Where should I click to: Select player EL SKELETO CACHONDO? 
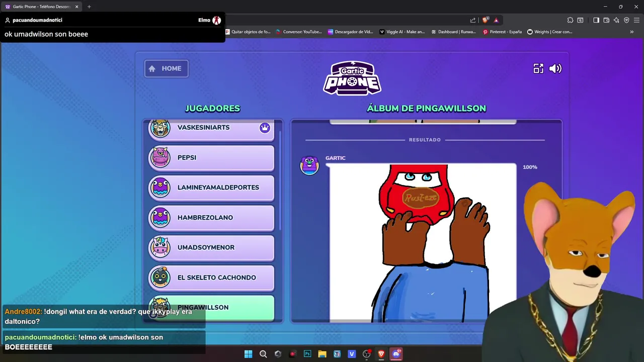[x=211, y=278]
